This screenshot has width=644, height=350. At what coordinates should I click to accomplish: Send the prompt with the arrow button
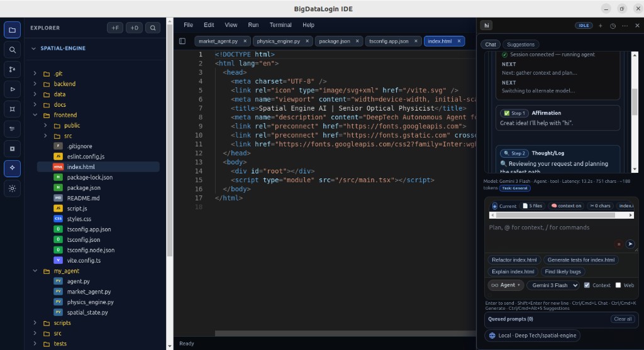630,244
